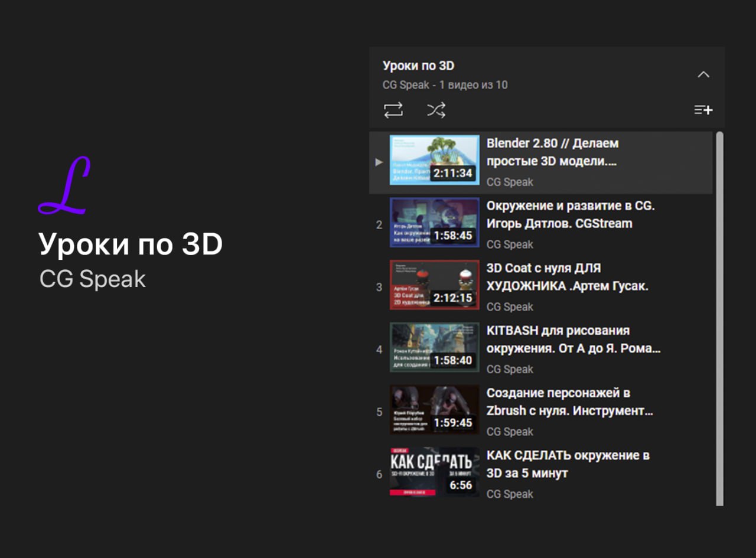Click the playlist panel scrollbar
Viewport: 756px width, 558px height.
pos(719,318)
